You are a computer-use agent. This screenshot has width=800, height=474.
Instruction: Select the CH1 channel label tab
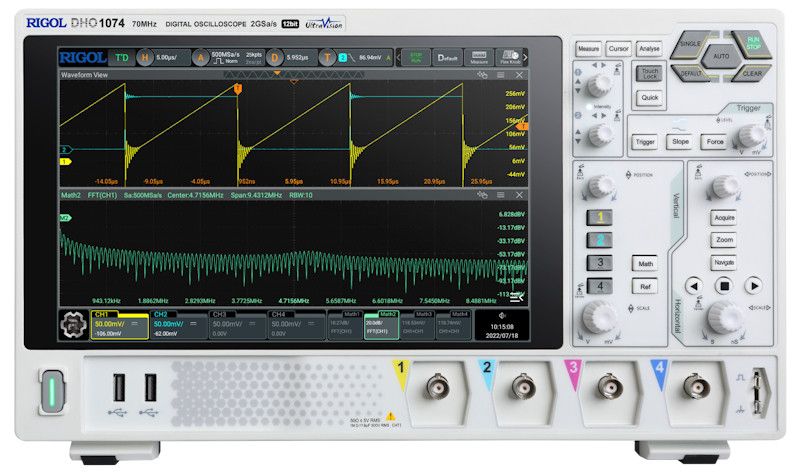click(x=119, y=326)
